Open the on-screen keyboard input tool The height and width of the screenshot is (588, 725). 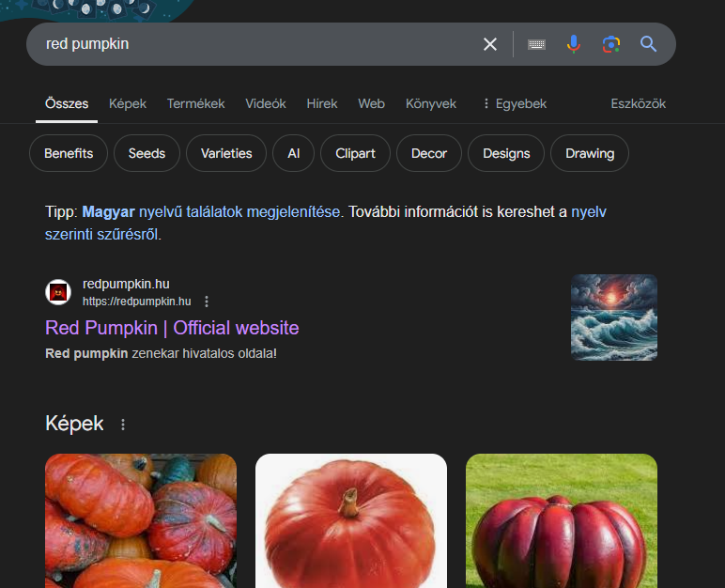(x=536, y=44)
